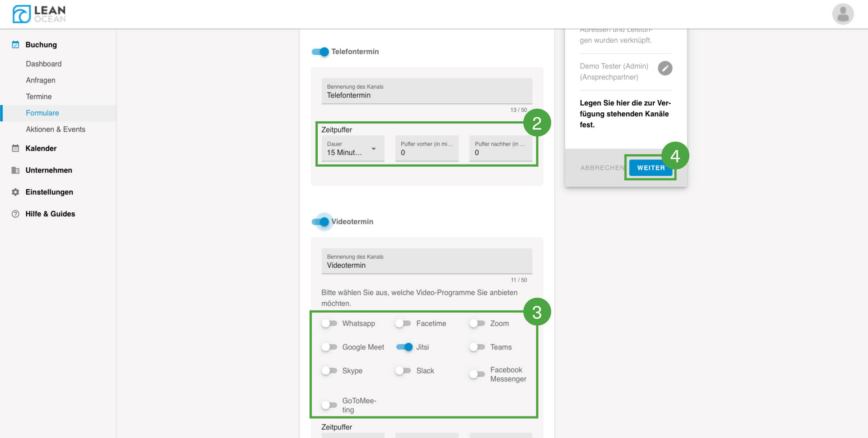The image size is (868, 438).
Task: Open the Formulare menu item
Action: pyautogui.click(x=42, y=113)
